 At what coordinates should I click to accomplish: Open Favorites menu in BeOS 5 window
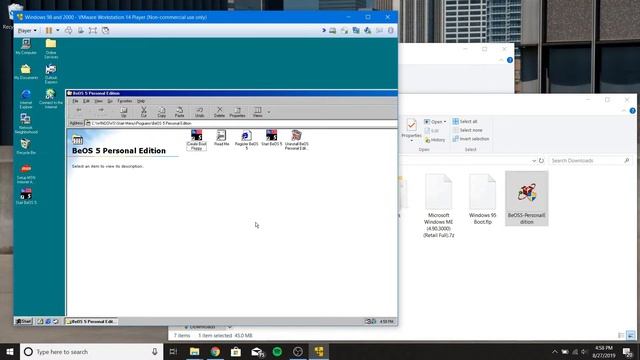[x=124, y=101]
